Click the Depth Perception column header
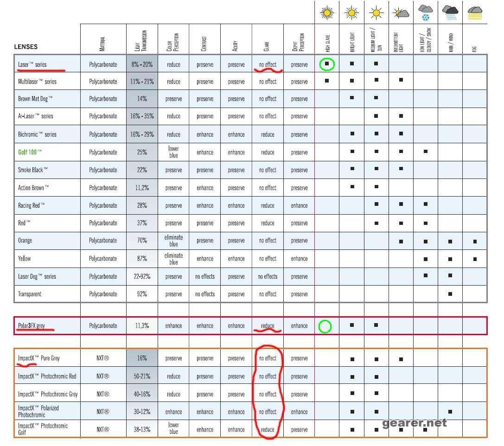Viewport: 504px width, 446px height. pos(298,42)
